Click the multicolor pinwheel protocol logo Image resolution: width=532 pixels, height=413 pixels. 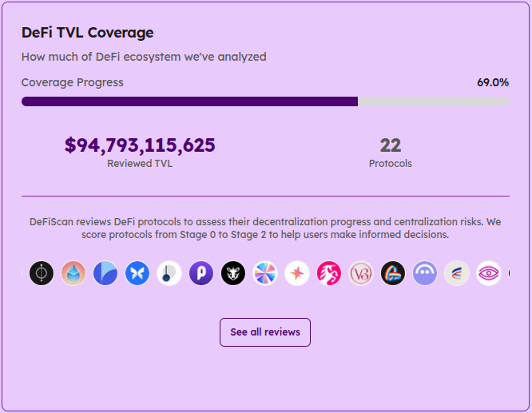[265, 273]
